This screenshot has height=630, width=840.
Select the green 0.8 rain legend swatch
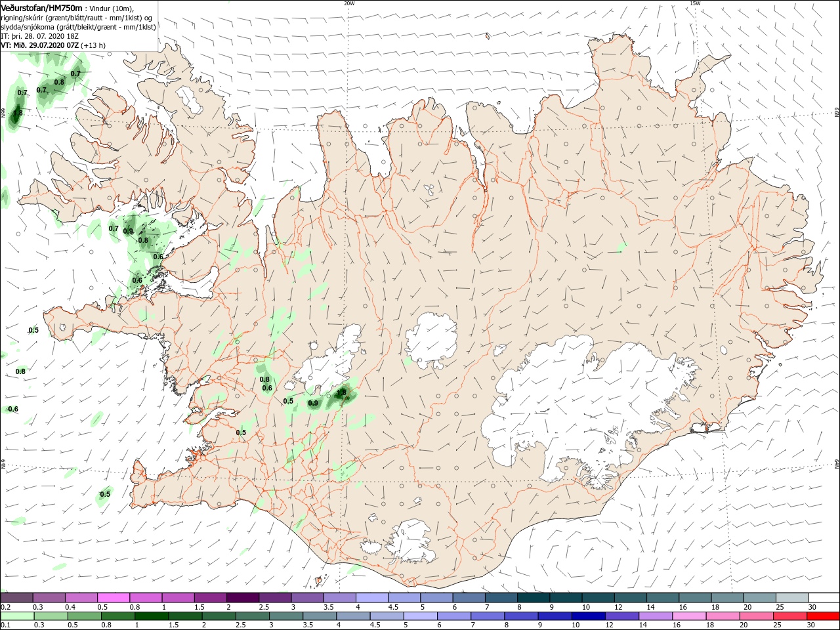117,617
